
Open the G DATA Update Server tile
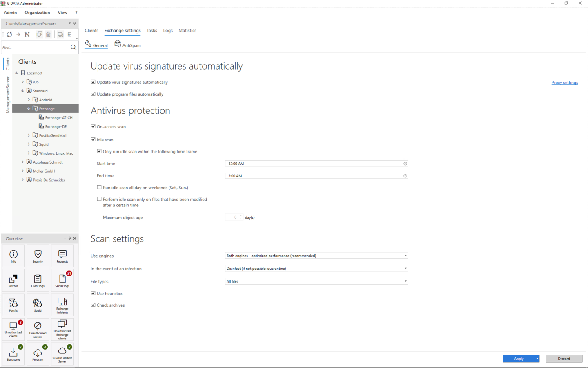[x=62, y=354]
